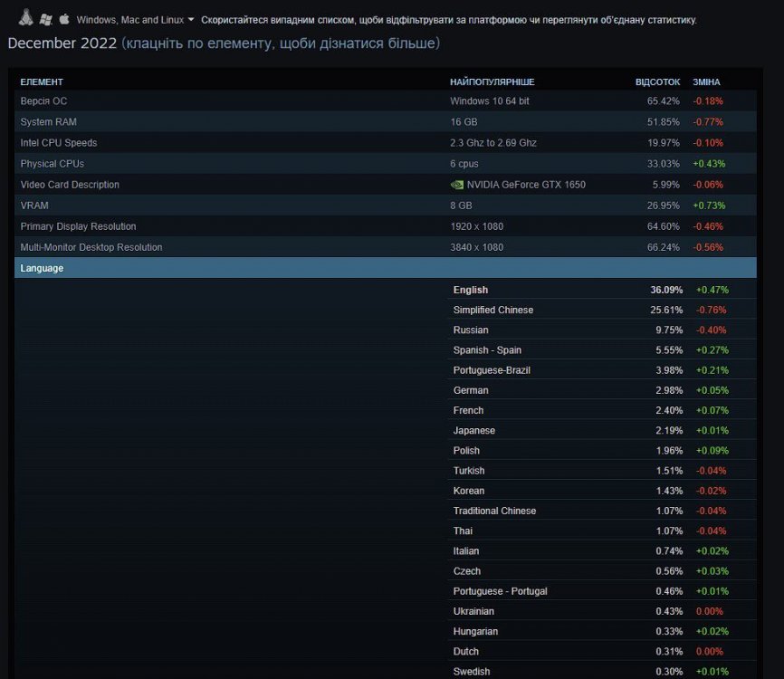Expand the VRAM row

click(385, 206)
